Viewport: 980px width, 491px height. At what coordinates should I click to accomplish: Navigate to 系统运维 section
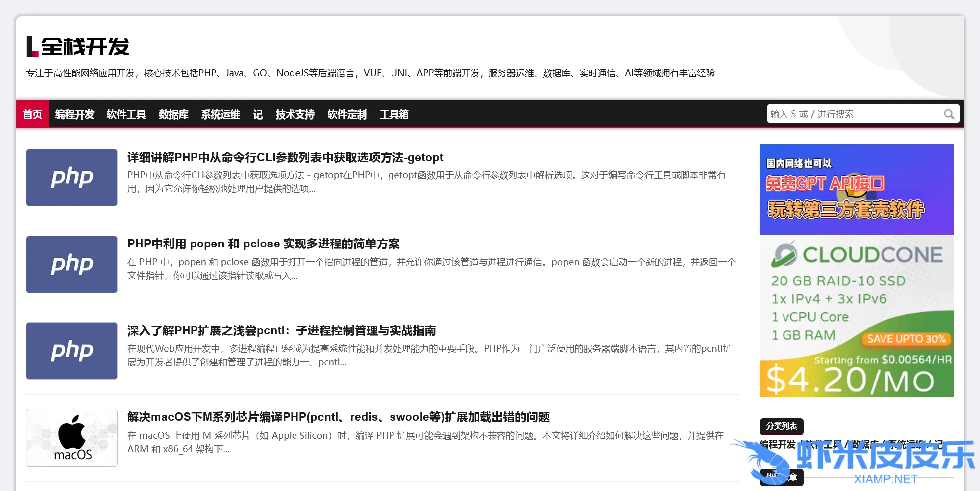pos(220,114)
